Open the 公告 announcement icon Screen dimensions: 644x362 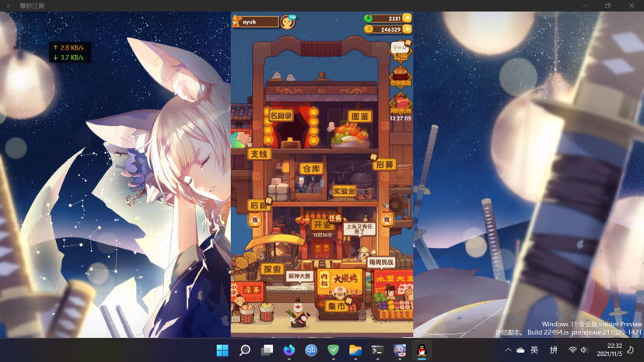pos(401,51)
